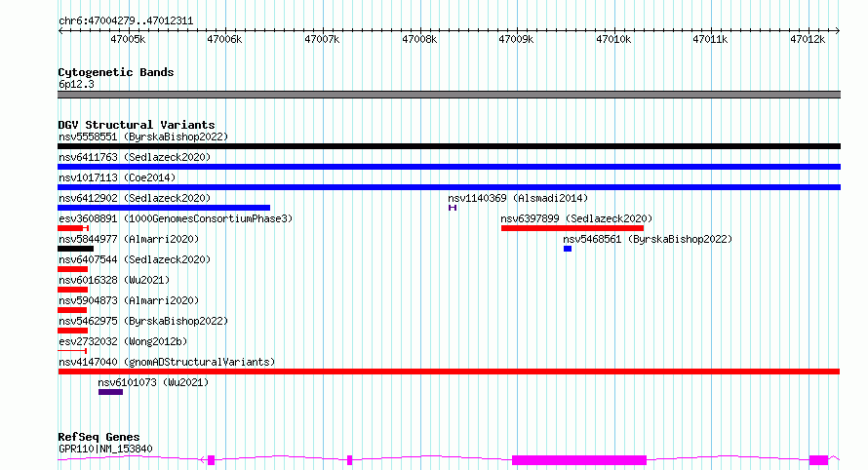This screenshot has width=868, height=470.
Task: Click the nsv5558551 black variant bar
Action: tap(449, 146)
